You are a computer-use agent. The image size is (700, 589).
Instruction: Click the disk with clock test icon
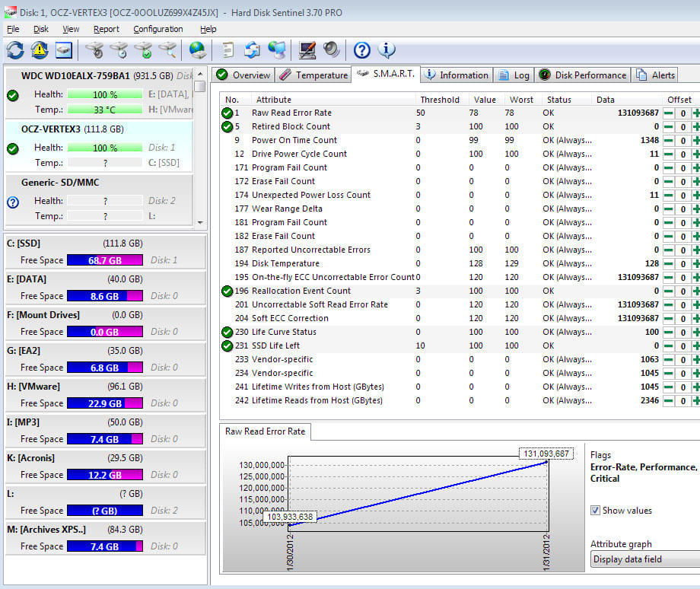119,50
